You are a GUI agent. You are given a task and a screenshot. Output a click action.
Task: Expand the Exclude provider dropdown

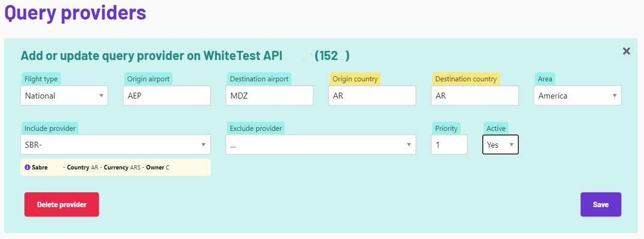click(x=321, y=144)
